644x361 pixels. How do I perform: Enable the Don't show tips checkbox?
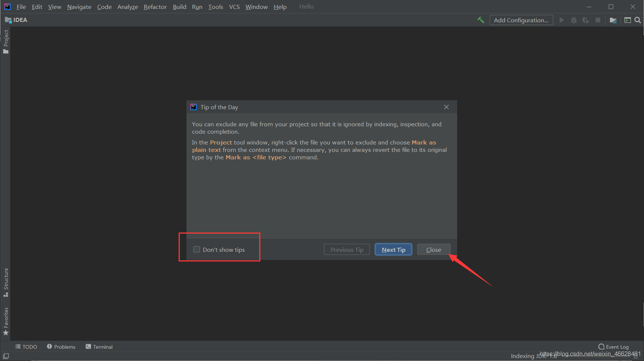tap(197, 249)
